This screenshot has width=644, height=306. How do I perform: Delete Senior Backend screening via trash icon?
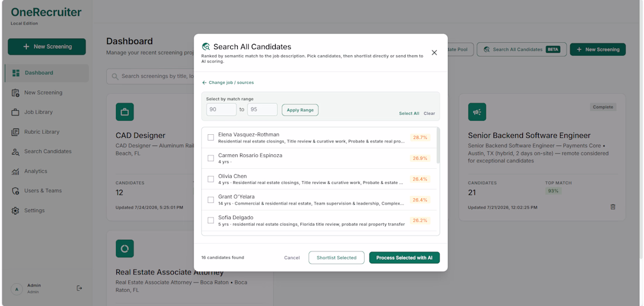click(x=613, y=207)
